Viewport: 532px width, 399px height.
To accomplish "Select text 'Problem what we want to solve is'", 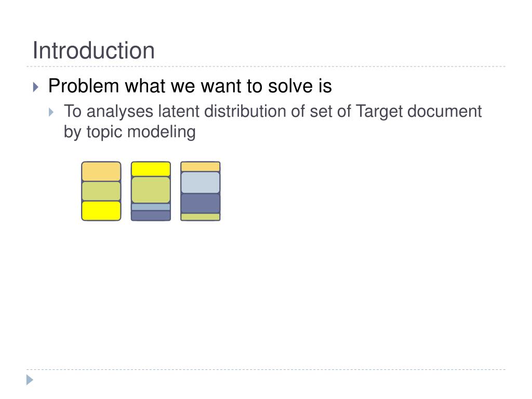I will click(190, 86).
